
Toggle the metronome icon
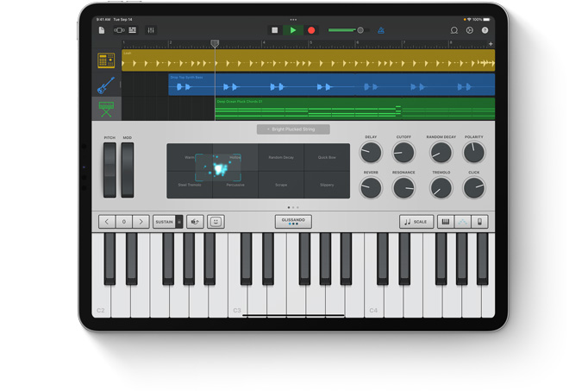[380, 30]
